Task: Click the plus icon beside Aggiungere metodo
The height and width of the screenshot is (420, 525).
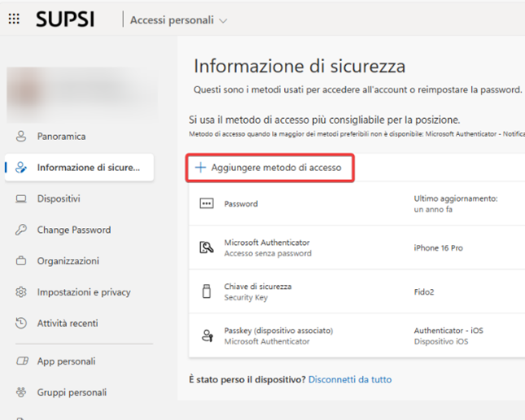Action: pyautogui.click(x=200, y=168)
